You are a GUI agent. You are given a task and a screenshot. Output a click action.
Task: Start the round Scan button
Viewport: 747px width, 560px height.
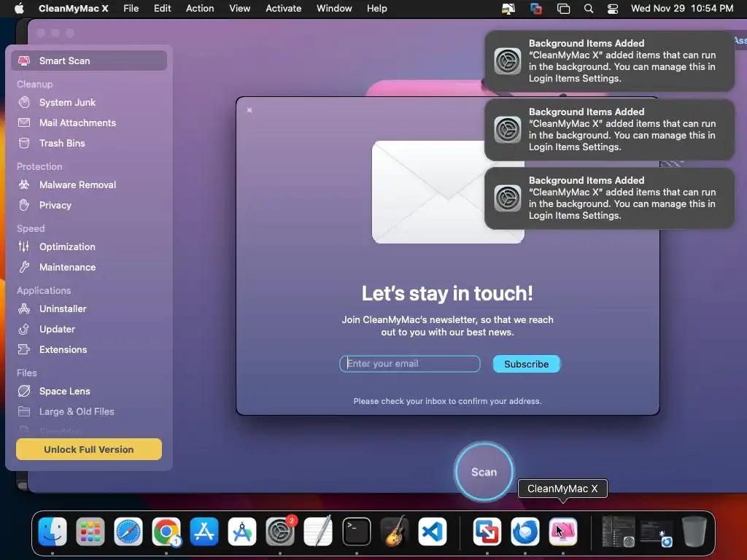[x=484, y=472]
